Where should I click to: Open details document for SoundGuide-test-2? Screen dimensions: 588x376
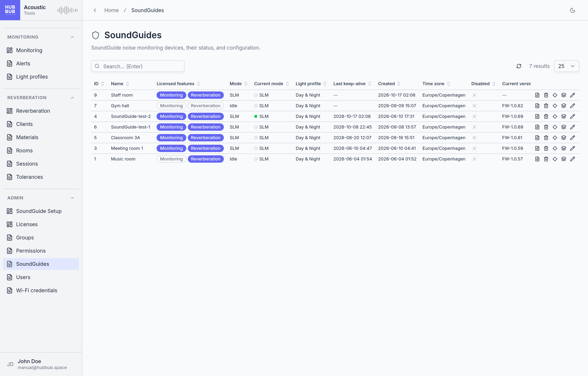(x=537, y=116)
